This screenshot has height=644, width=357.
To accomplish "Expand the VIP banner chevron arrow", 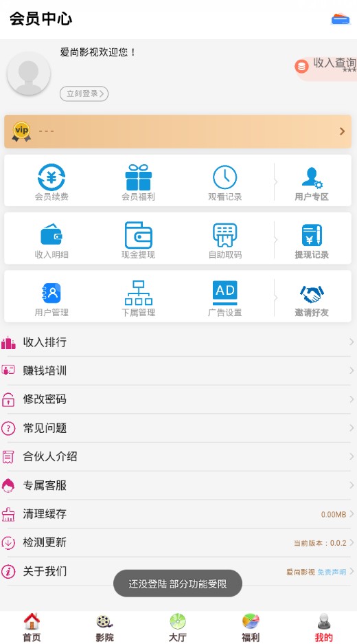I will pyautogui.click(x=342, y=131).
